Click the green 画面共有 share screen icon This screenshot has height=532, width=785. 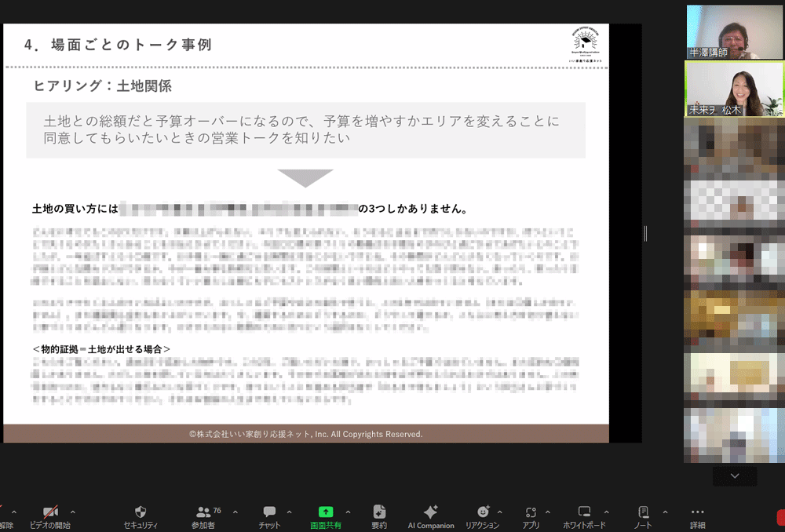coord(326,512)
